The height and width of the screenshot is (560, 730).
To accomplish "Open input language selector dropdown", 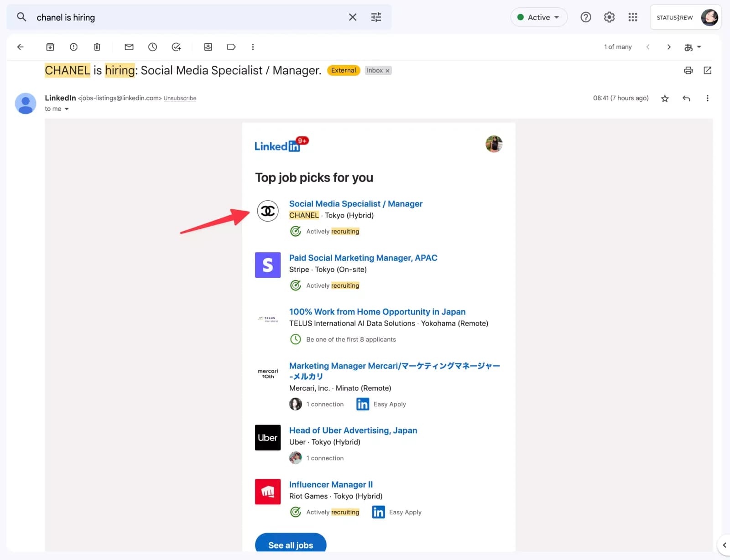I will coord(692,47).
